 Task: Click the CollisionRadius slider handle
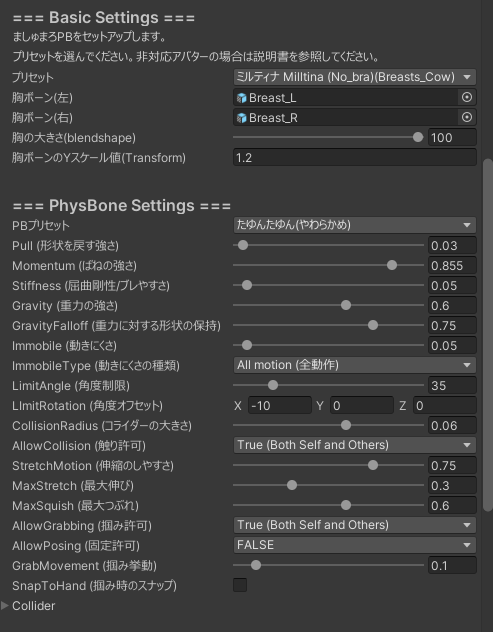(x=346, y=425)
